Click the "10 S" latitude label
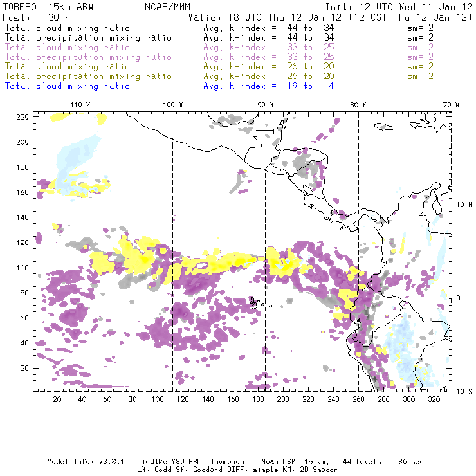This screenshot has width=476, height=476. coord(464,392)
